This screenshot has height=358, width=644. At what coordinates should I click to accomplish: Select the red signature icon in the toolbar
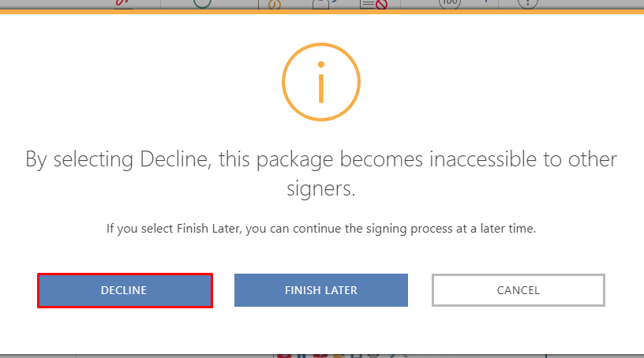(x=123, y=3)
